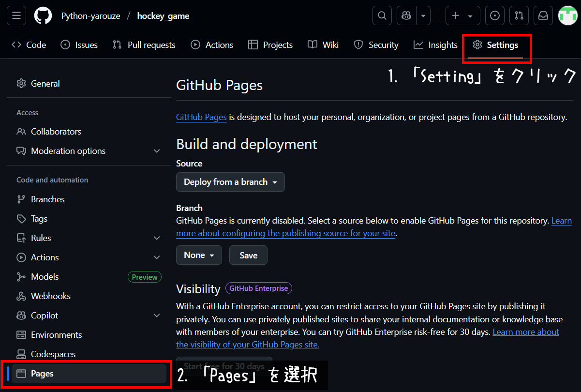Click the Wiki book icon
This screenshot has width=581, height=392.
(313, 45)
